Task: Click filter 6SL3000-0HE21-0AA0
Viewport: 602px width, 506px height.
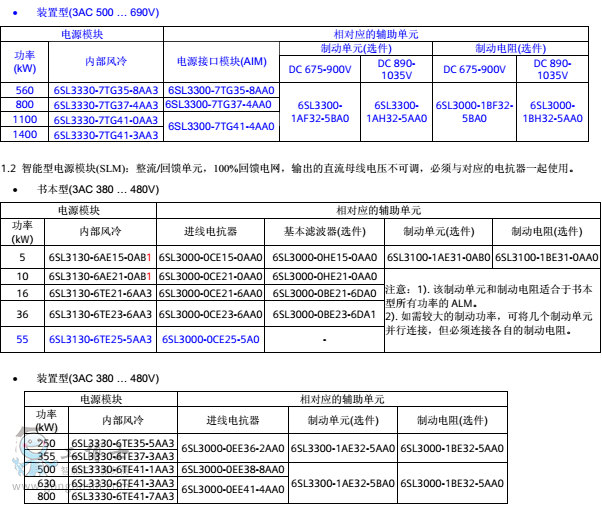Action: [325, 276]
